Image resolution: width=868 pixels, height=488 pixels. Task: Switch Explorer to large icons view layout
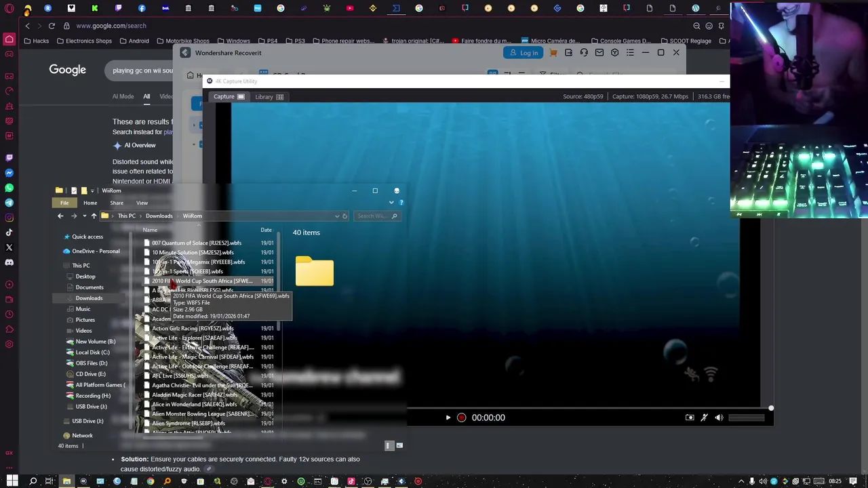(x=399, y=445)
